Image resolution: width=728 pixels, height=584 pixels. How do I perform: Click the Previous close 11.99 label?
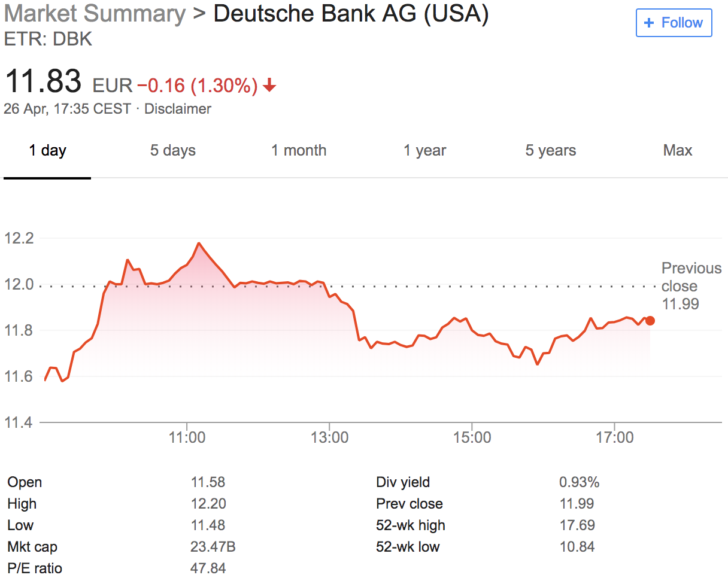click(x=691, y=286)
